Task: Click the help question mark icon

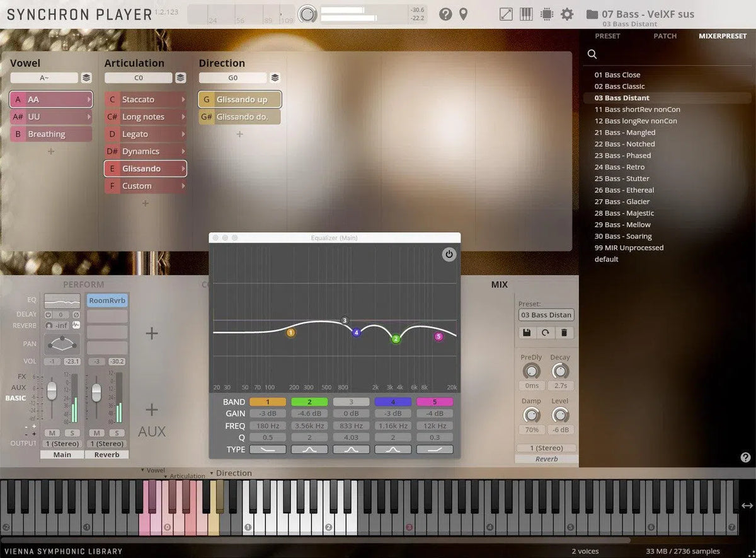Action: click(445, 14)
